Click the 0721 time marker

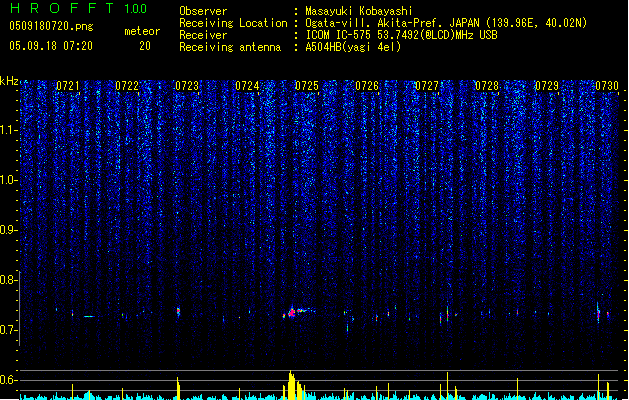(x=67, y=86)
